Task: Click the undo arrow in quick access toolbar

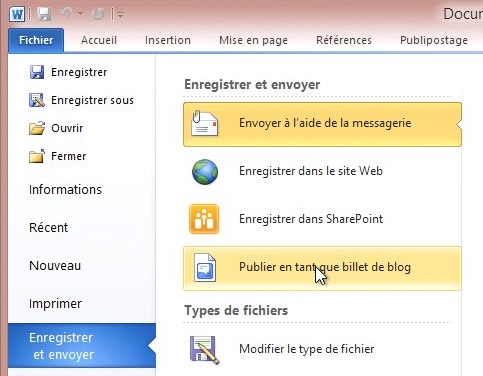Action: coord(67,13)
